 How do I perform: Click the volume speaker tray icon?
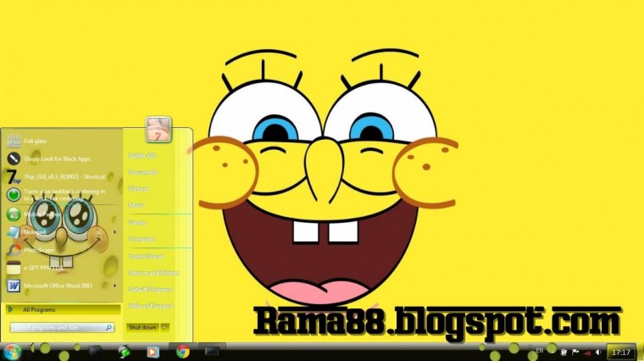[x=598, y=353]
